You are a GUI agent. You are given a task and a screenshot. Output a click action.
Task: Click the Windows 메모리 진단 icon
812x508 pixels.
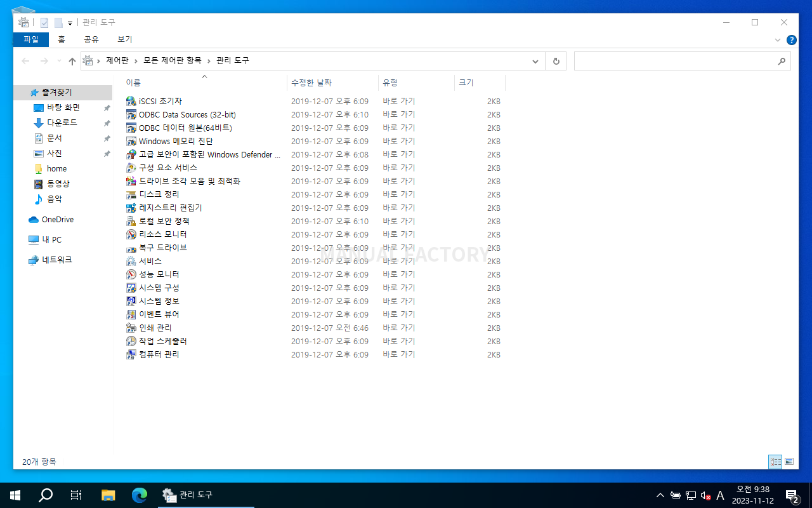click(x=131, y=141)
